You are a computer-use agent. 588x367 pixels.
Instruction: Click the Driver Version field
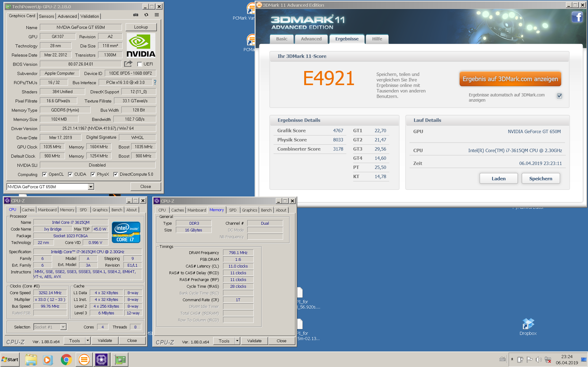point(98,128)
